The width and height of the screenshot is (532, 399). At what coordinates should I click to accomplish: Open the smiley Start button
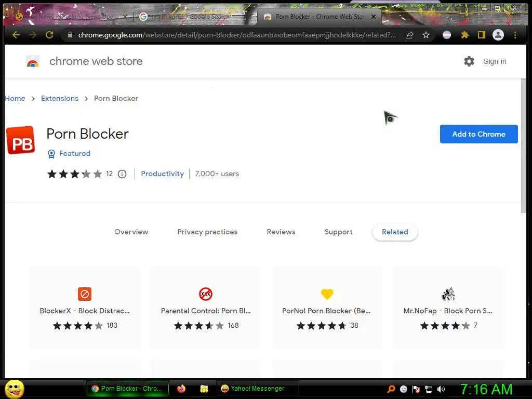14,389
